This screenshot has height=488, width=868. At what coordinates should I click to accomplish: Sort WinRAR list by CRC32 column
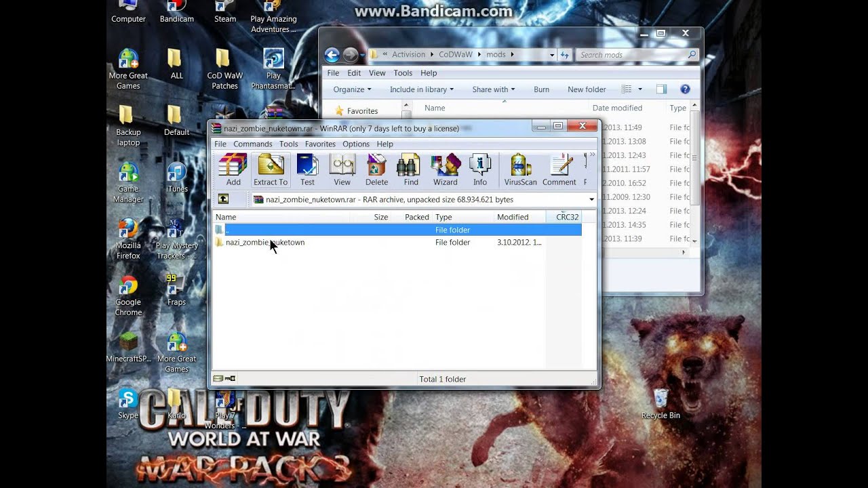click(567, 217)
